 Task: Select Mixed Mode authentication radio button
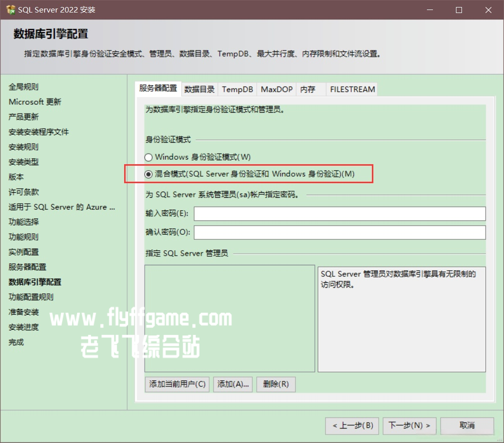tap(148, 174)
